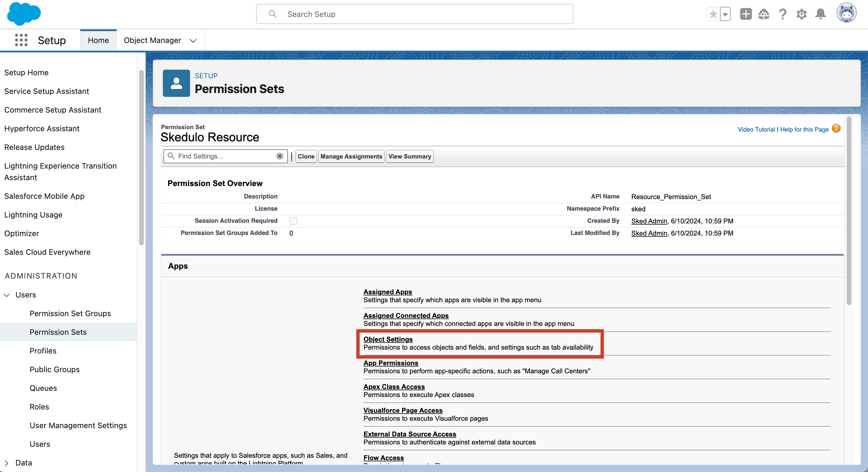The height and width of the screenshot is (472, 868).
Task: Open the App Launcher dots grid
Action: click(21, 40)
